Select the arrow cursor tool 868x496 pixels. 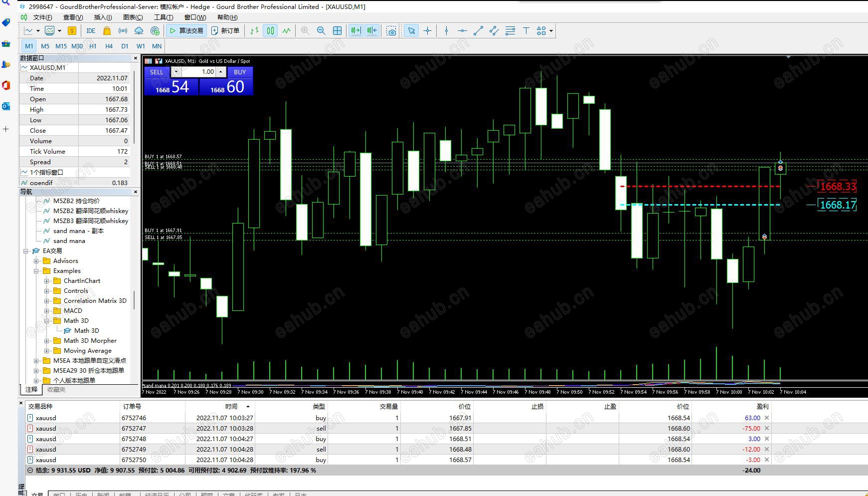pos(411,31)
